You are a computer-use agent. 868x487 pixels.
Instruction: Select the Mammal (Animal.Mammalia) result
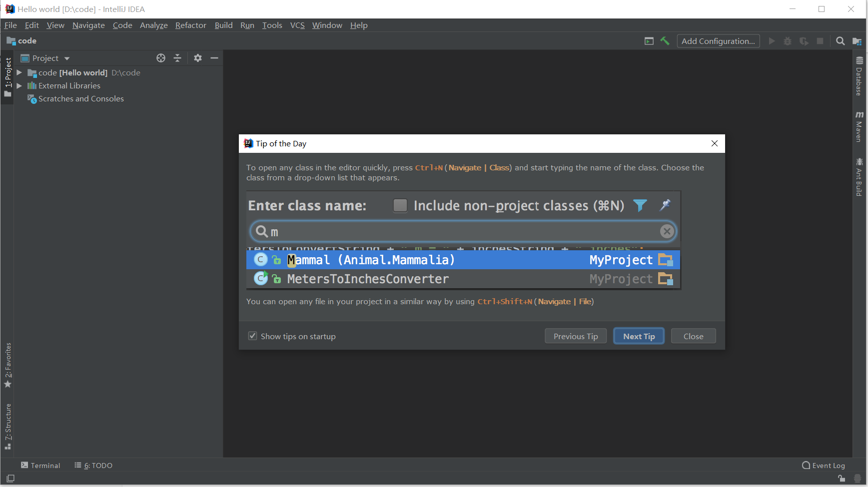tap(463, 260)
